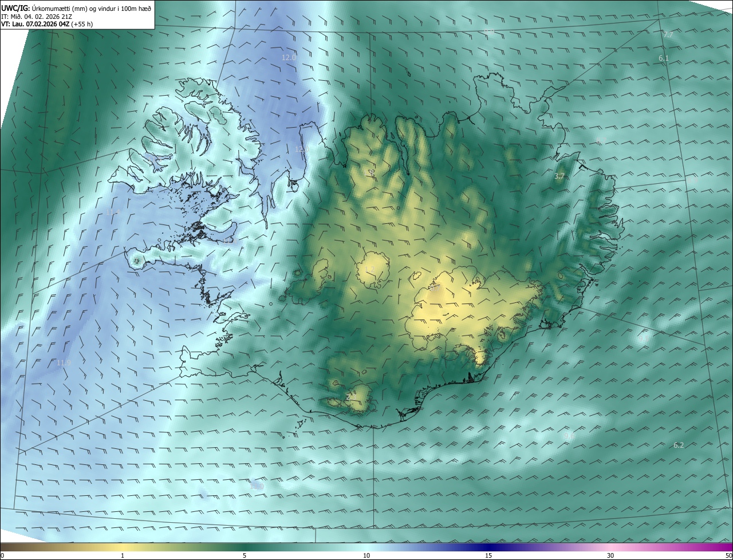Click the color scale tick label '10'
This screenshot has width=733, height=560.
tap(366, 555)
